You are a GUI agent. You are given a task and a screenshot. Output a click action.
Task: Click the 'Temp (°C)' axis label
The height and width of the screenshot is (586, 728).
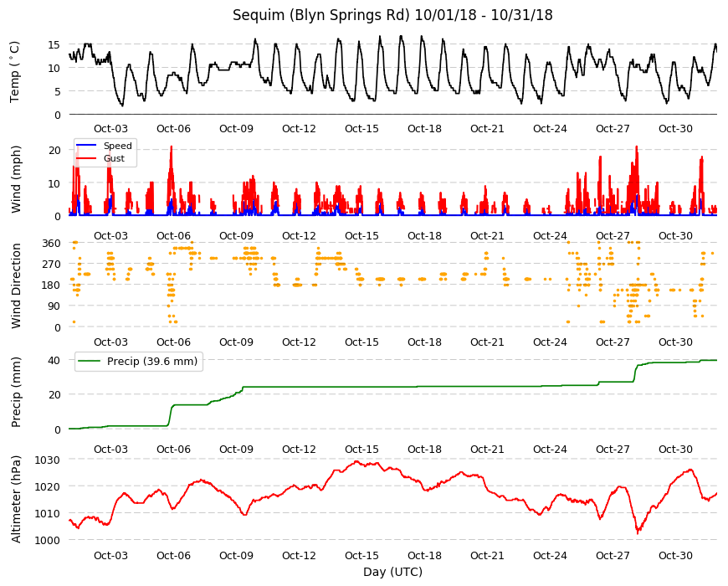tap(15, 72)
